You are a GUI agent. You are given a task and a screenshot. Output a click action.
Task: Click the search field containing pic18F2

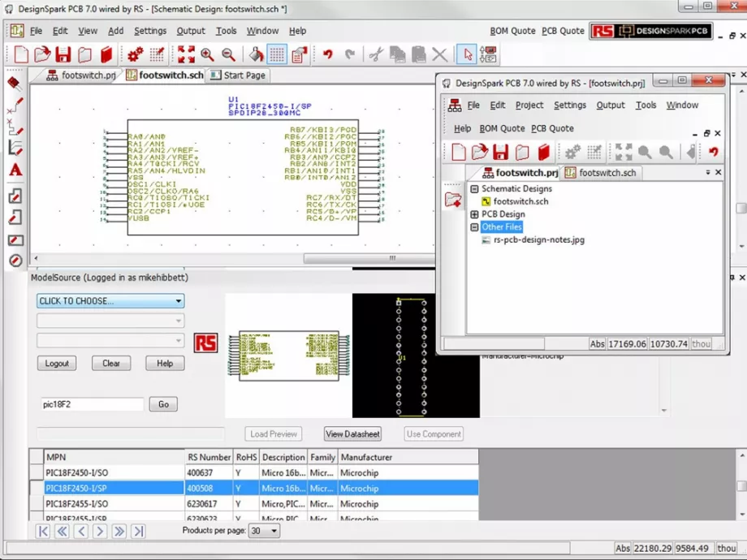[92, 404]
